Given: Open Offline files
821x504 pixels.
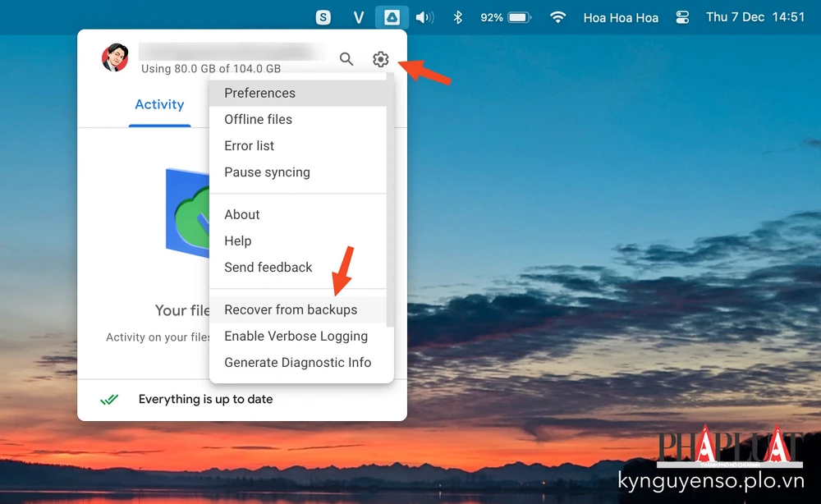Looking at the screenshot, I should point(258,119).
